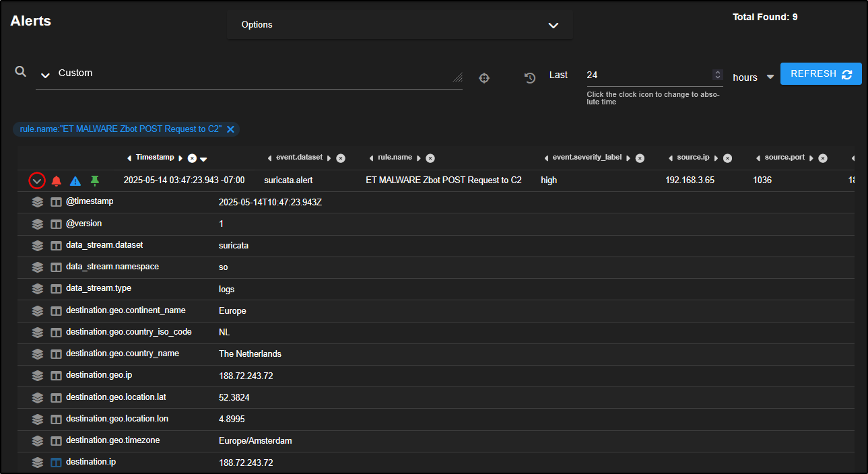Click the layers icon beside data_stream.dataset
The image size is (868, 474).
tap(38, 246)
